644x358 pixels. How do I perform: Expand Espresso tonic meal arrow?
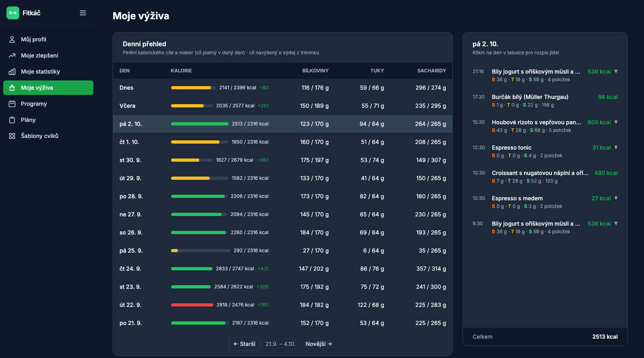pyautogui.click(x=616, y=148)
